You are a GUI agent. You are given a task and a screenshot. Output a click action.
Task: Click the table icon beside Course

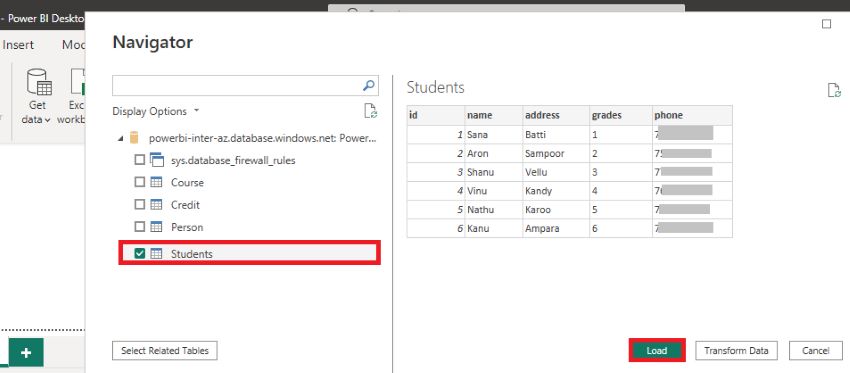[156, 183]
